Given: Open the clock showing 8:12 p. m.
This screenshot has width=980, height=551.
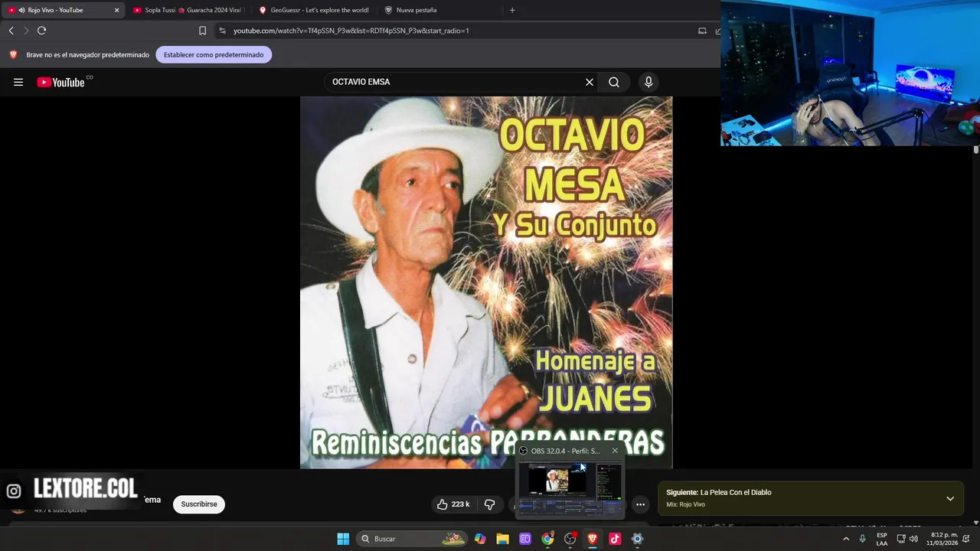Looking at the screenshot, I should point(943,539).
